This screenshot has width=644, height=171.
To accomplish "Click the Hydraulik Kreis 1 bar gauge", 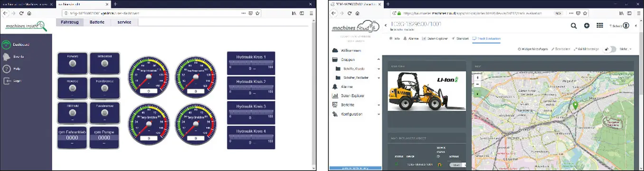I will tap(251, 63).
